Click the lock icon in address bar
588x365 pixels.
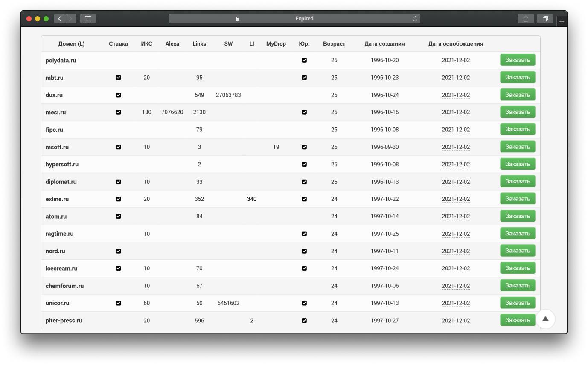click(x=238, y=19)
